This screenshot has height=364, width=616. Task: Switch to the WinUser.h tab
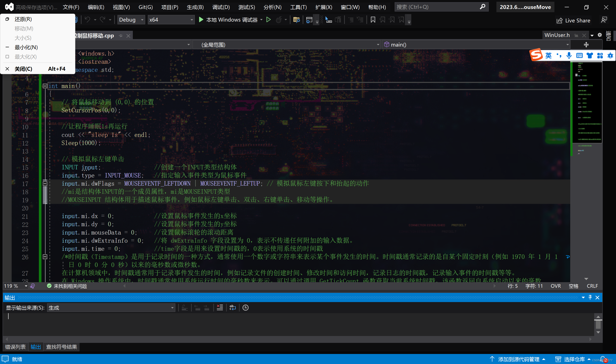click(557, 35)
